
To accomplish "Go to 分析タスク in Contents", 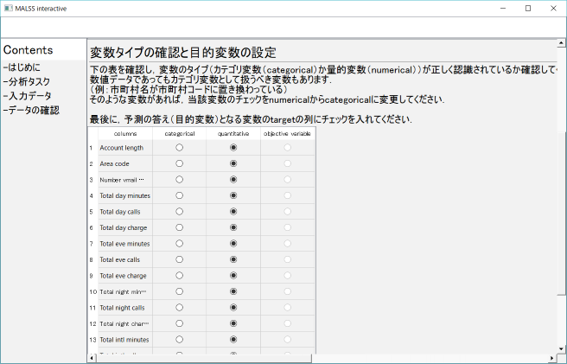I will click(x=27, y=82).
